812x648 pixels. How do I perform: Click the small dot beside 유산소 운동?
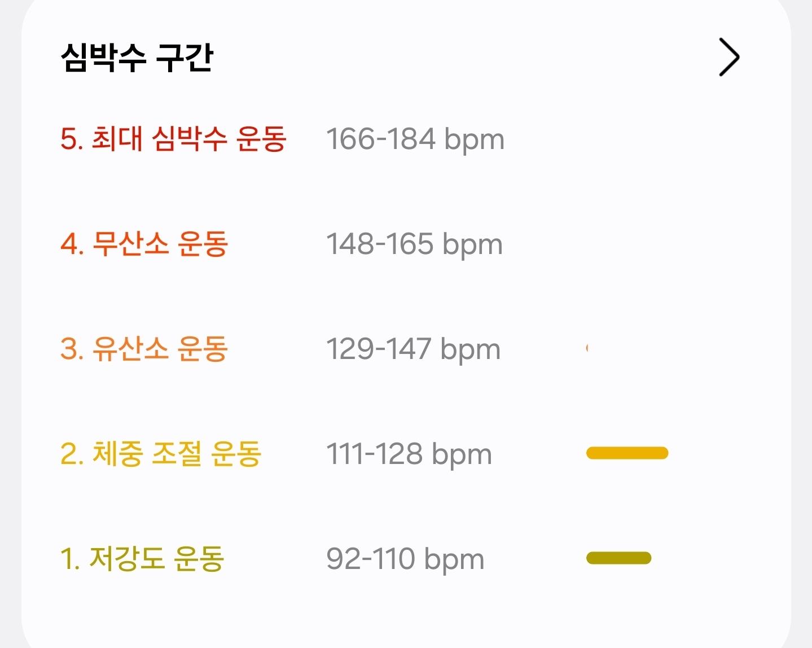[x=589, y=348]
